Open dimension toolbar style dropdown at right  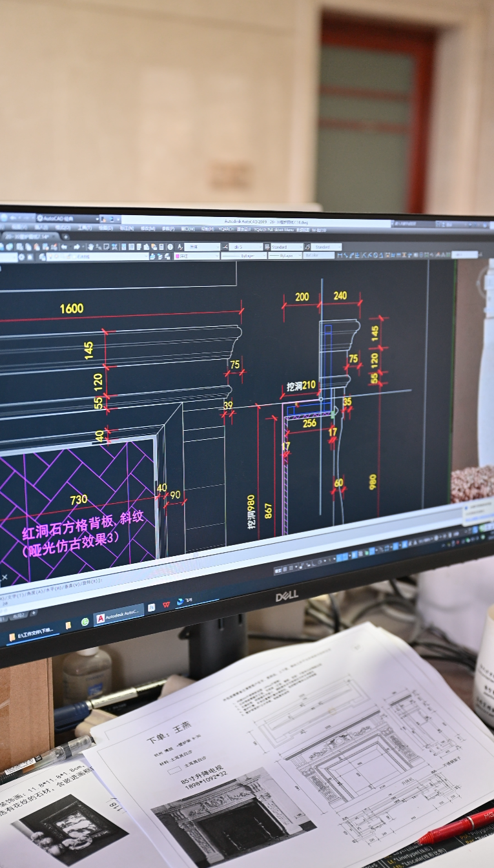point(464,254)
